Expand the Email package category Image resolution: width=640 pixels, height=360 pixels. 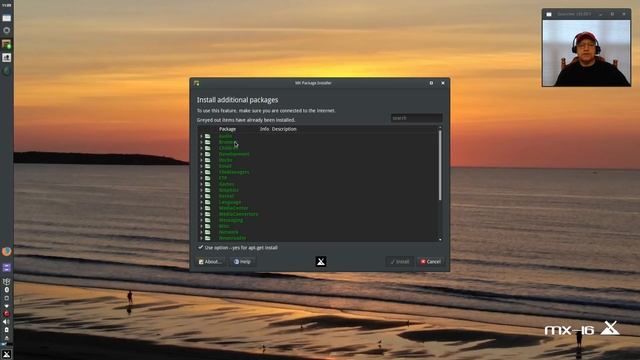[x=201, y=166]
